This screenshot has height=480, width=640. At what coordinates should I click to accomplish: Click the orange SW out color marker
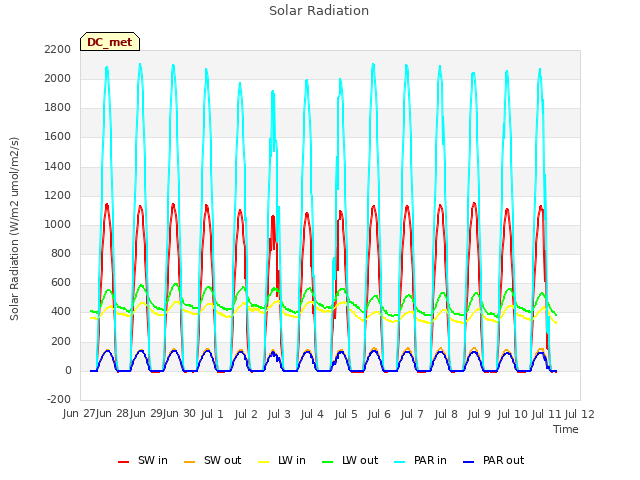[189, 462]
